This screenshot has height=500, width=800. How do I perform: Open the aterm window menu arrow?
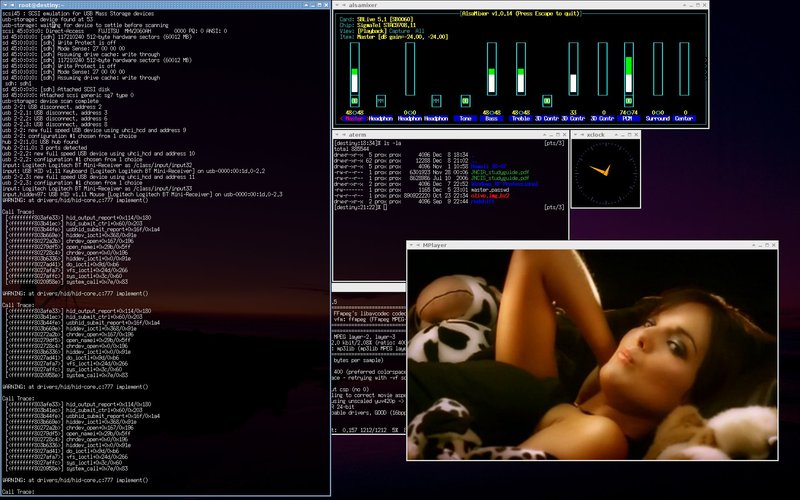(339, 134)
